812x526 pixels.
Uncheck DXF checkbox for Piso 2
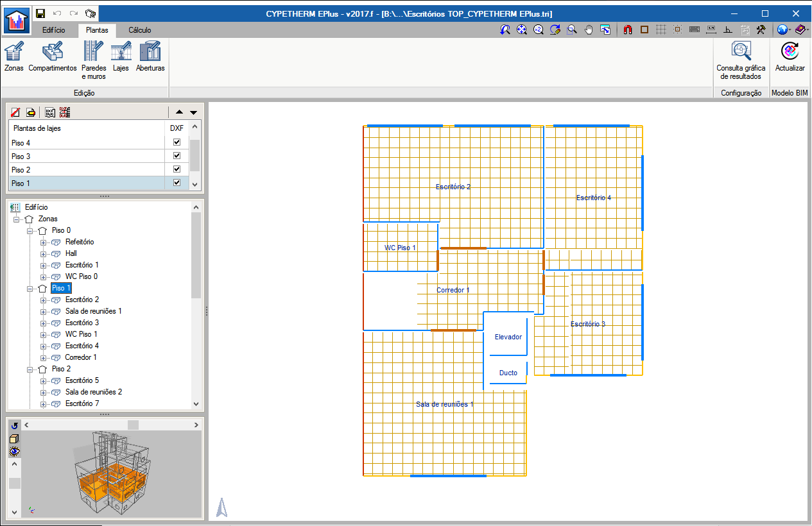[x=177, y=169]
